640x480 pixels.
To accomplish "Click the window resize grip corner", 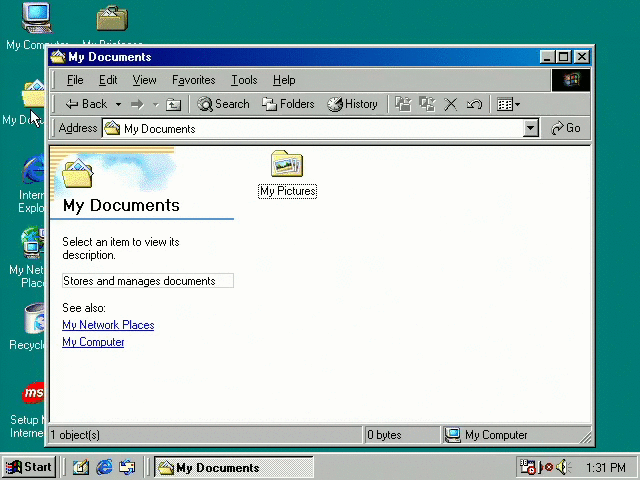I will 585,438.
